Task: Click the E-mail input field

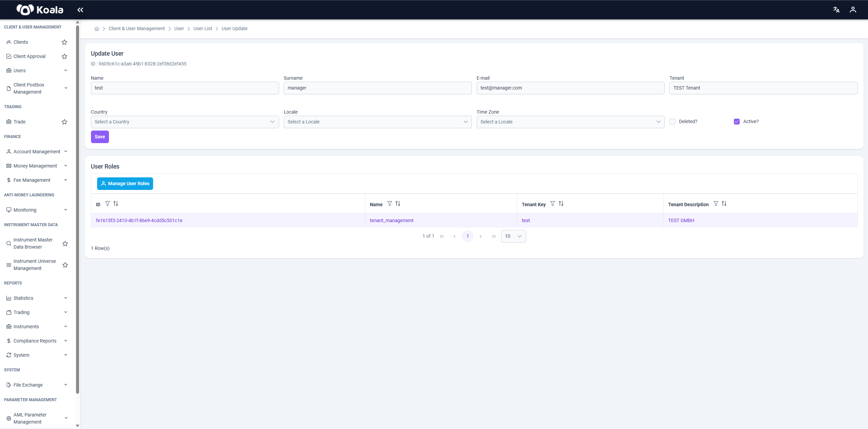Action: [x=570, y=88]
